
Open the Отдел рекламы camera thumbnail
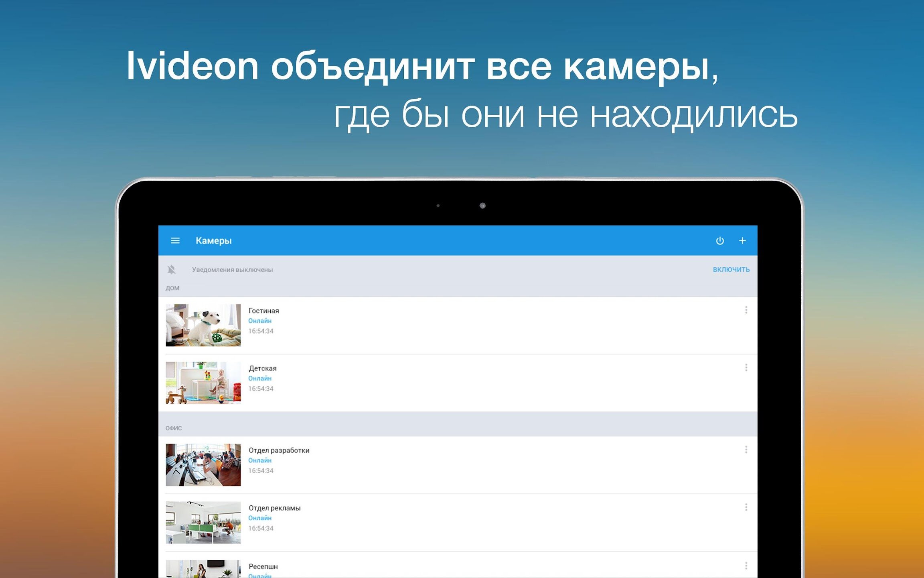[x=203, y=523]
